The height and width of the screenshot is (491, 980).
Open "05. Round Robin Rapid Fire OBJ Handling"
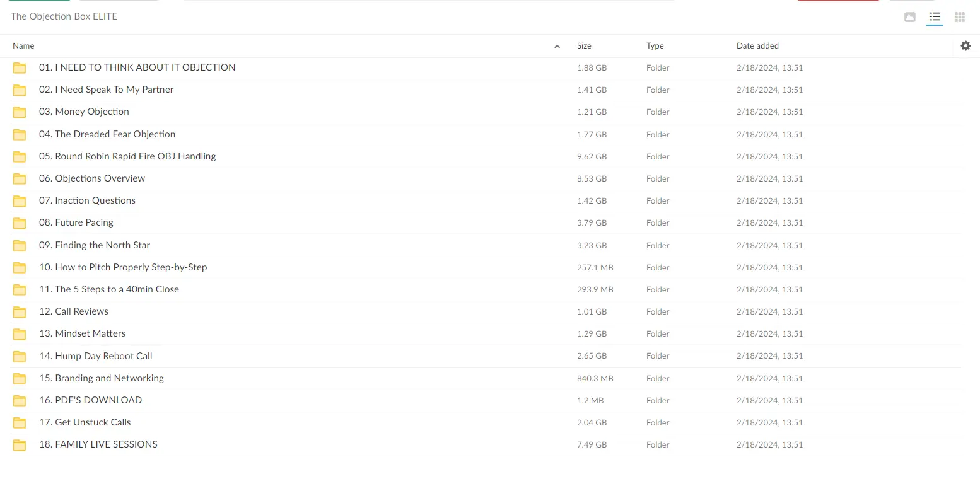[127, 156]
